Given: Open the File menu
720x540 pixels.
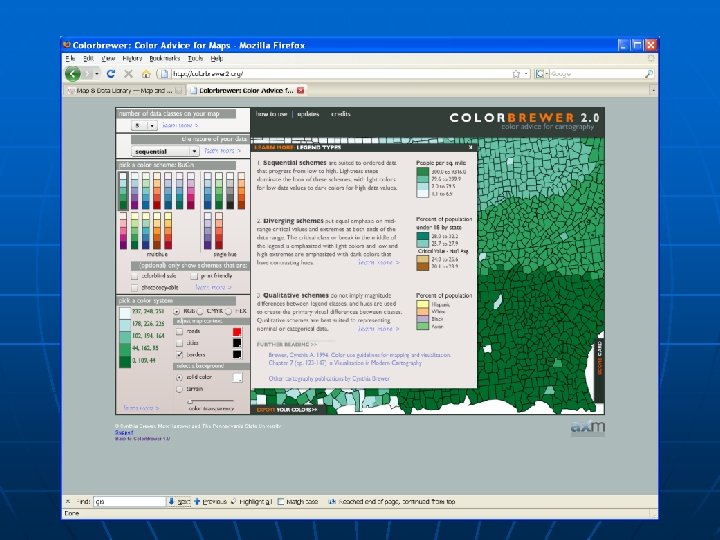Looking at the screenshot, I should (x=70, y=58).
